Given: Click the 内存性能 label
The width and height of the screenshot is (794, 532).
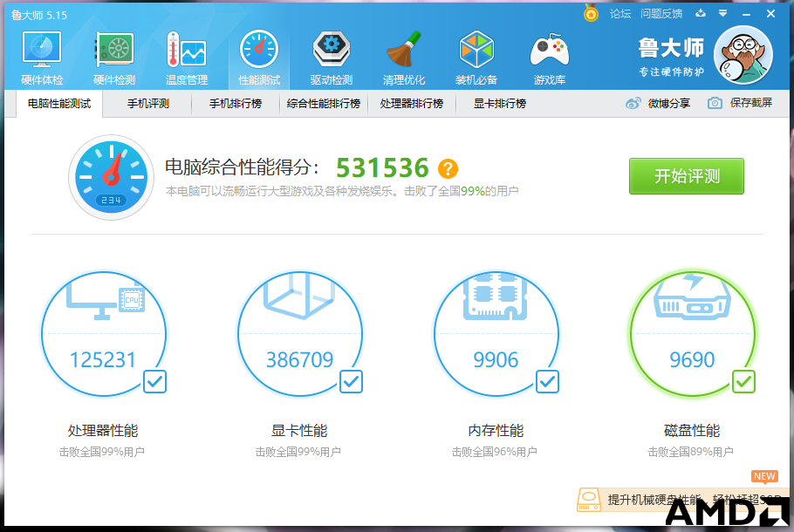Looking at the screenshot, I should [x=496, y=431].
